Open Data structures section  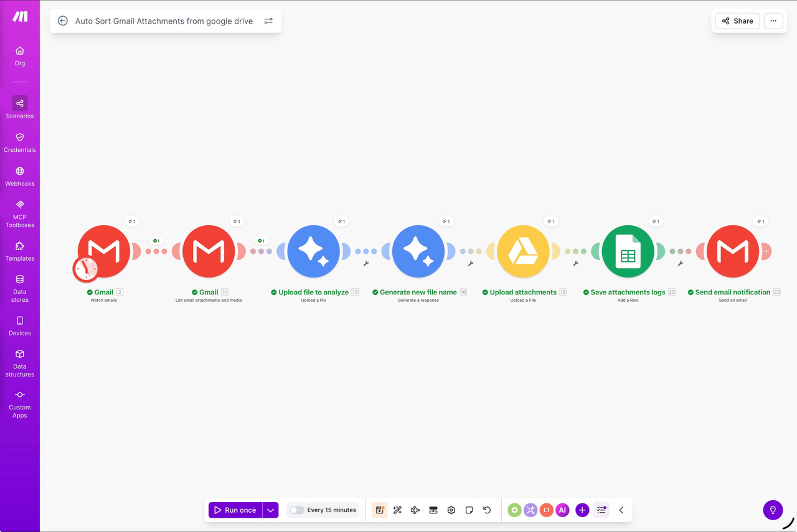(20, 363)
